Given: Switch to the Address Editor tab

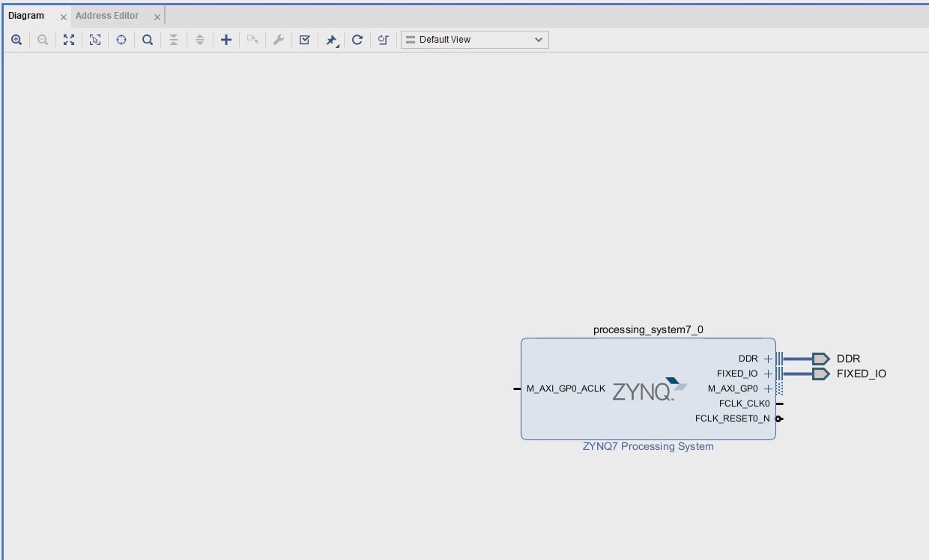Looking at the screenshot, I should click(107, 16).
